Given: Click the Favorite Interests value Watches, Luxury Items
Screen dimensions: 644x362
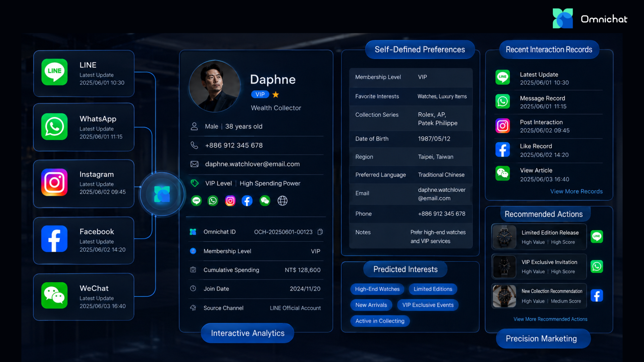Looking at the screenshot, I should click(442, 97).
